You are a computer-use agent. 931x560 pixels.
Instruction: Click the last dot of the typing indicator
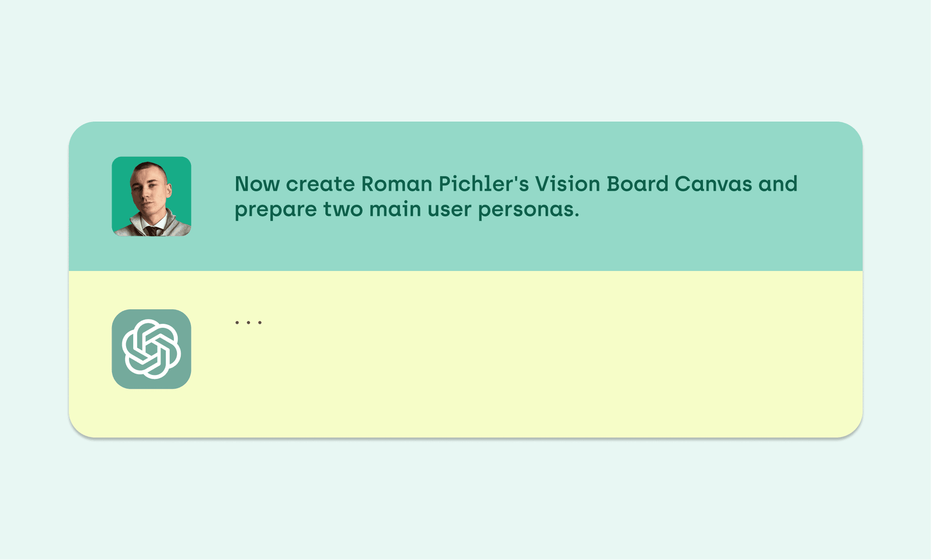(x=260, y=322)
